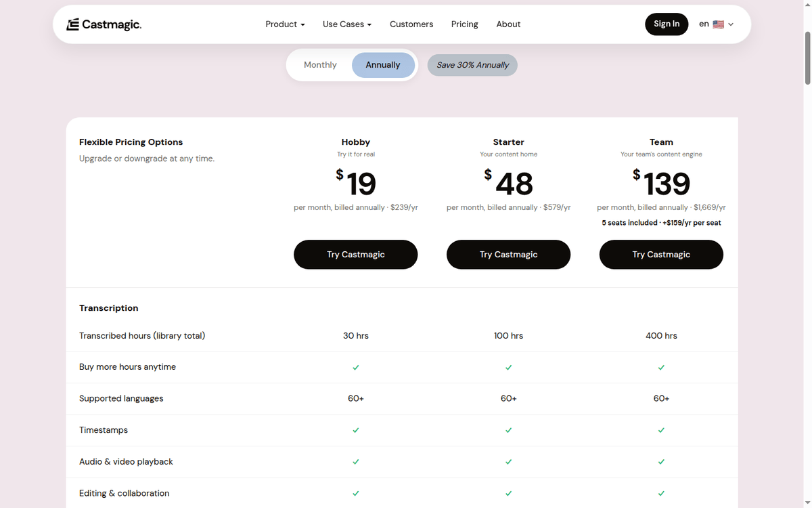Click the Hobby plan title
812x508 pixels.
356,142
